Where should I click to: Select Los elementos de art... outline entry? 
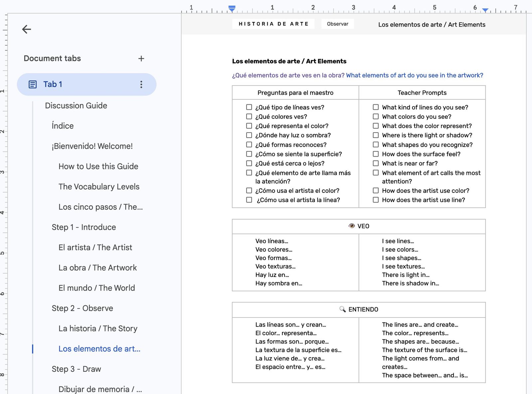click(99, 349)
